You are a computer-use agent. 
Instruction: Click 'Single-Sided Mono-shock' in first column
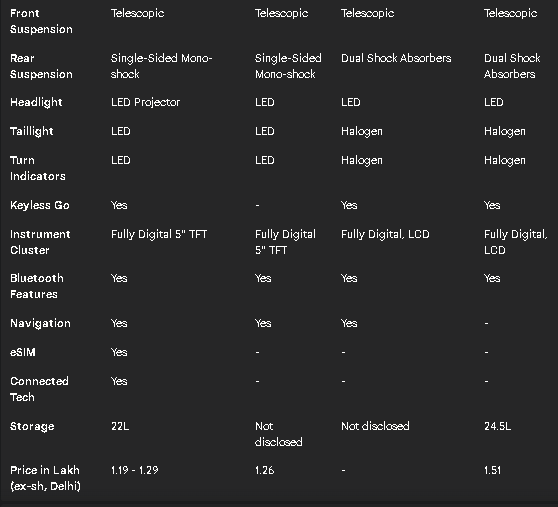[162, 66]
